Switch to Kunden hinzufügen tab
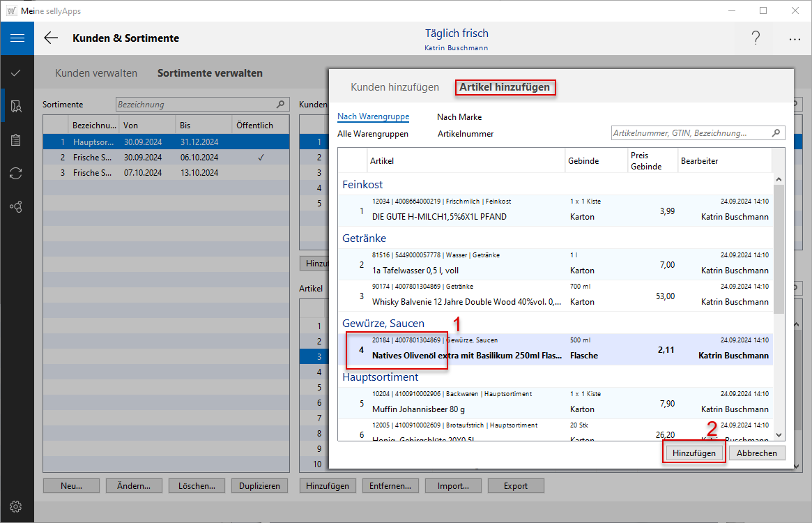 point(394,87)
